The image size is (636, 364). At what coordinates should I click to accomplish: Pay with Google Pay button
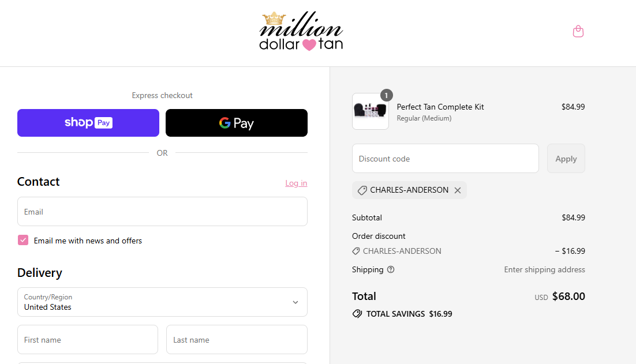237,123
